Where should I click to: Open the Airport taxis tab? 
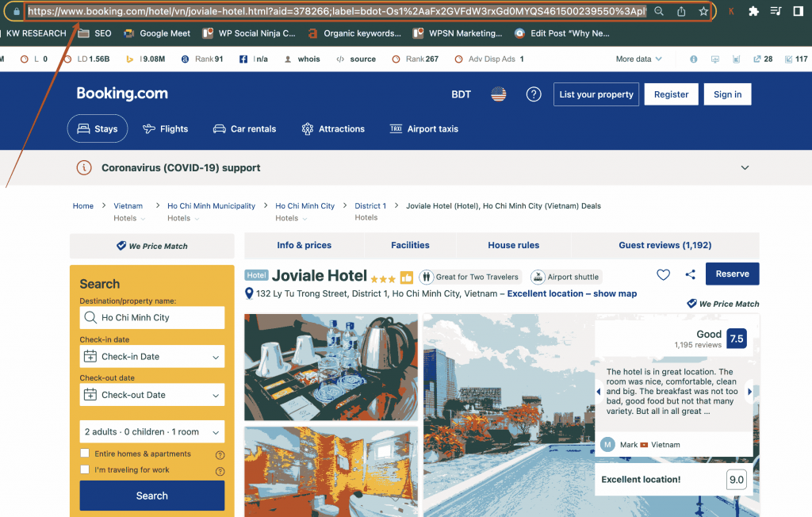click(x=423, y=129)
